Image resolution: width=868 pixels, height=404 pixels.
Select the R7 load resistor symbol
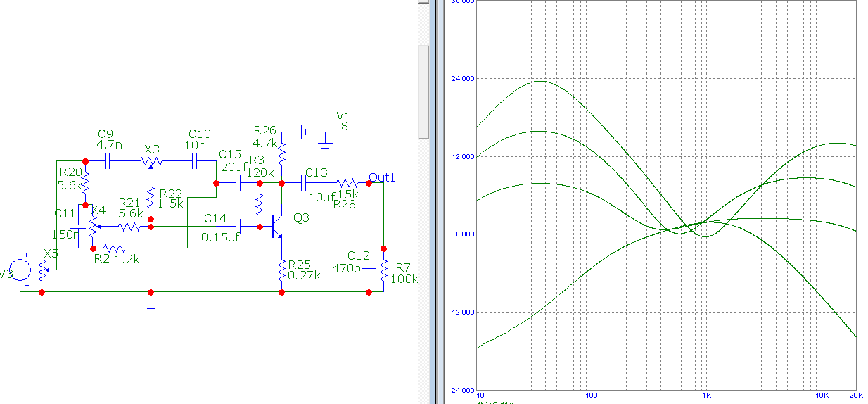pos(383,270)
